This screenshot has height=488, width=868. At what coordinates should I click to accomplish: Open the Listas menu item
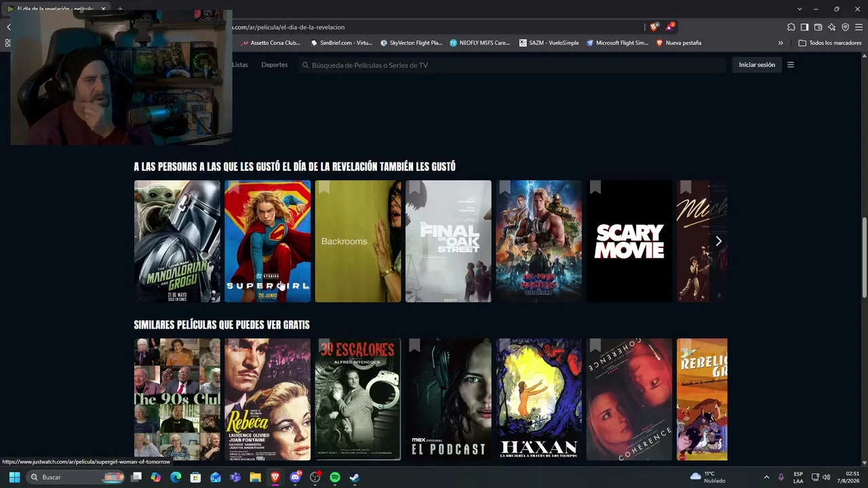[240, 65]
